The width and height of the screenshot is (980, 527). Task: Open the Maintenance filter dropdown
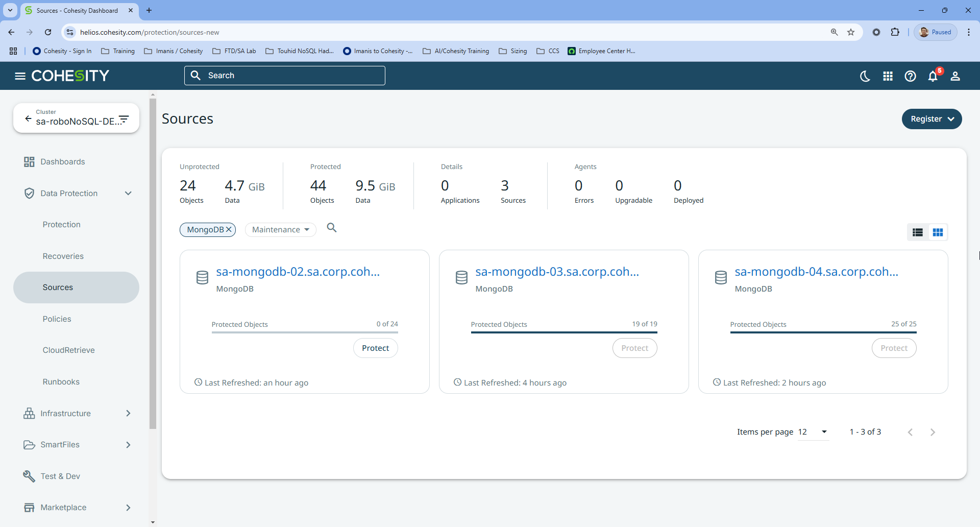[x=281, y=230]
